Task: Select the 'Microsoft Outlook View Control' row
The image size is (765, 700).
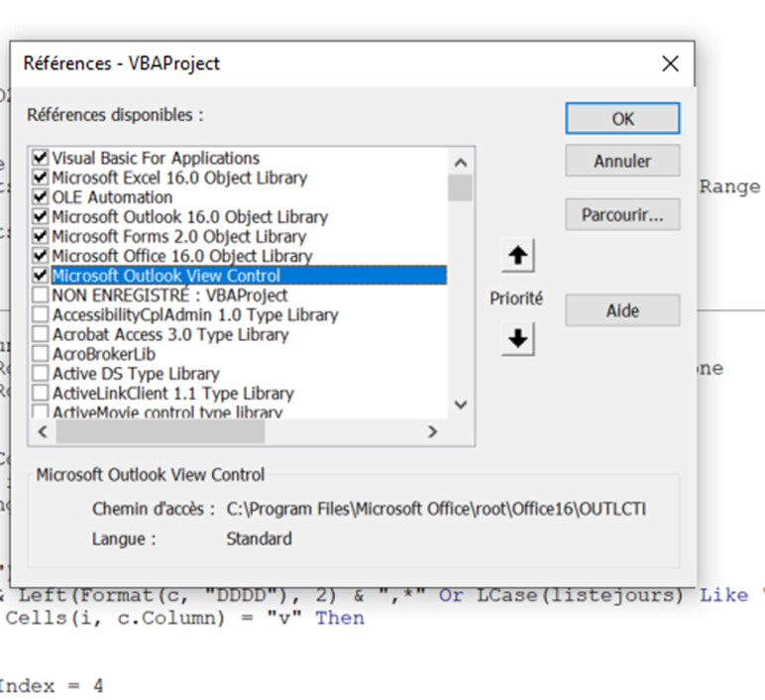Action: tap(249, 276)
